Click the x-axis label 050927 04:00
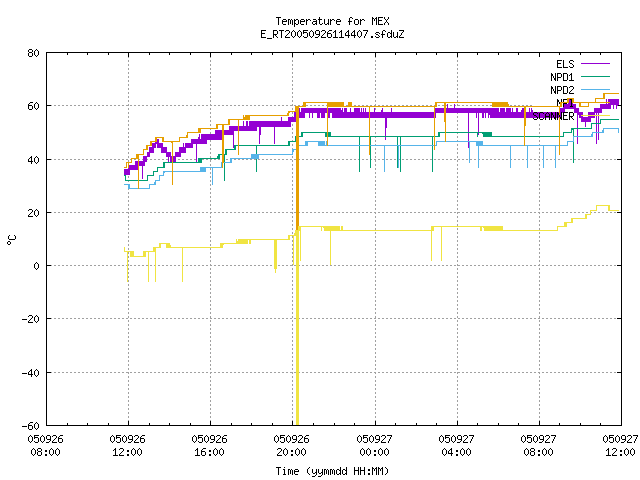The height and width of the screenshot is (480, 640). click(456, 446)
